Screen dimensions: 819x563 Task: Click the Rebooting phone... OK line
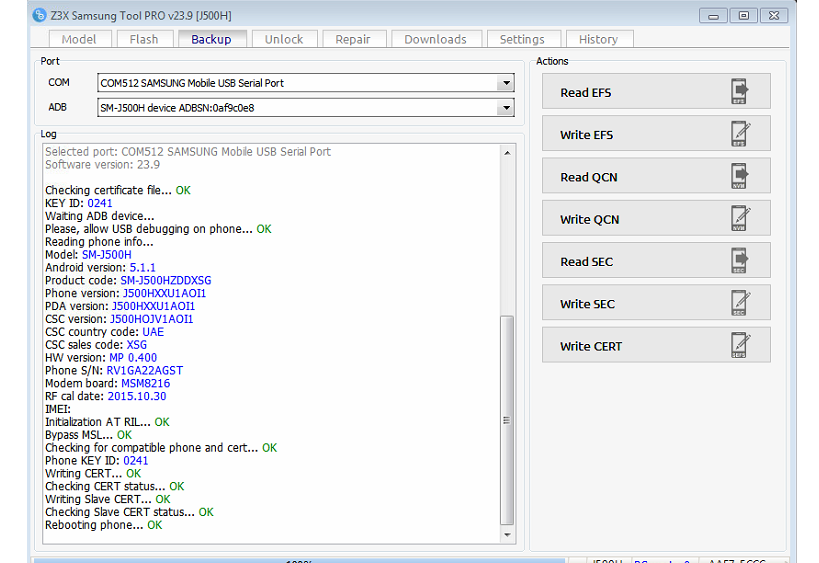tap(103, 525)
